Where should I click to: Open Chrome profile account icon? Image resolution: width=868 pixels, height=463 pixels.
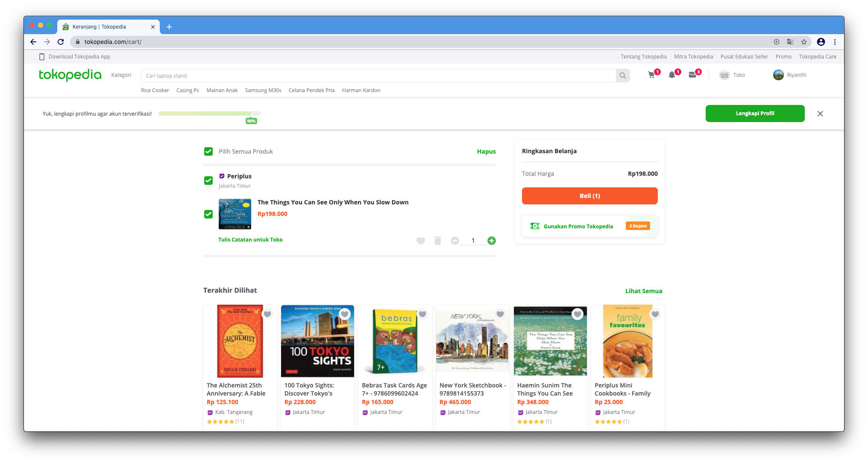821,42
